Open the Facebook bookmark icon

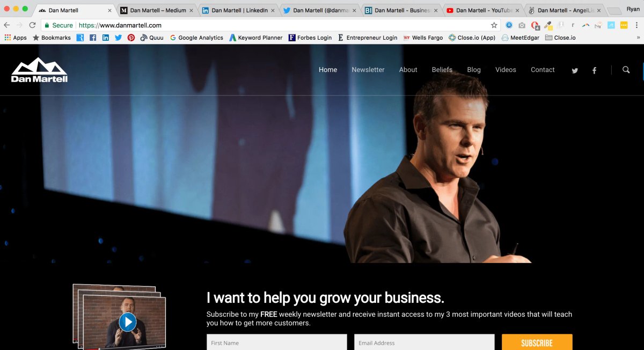93,38
